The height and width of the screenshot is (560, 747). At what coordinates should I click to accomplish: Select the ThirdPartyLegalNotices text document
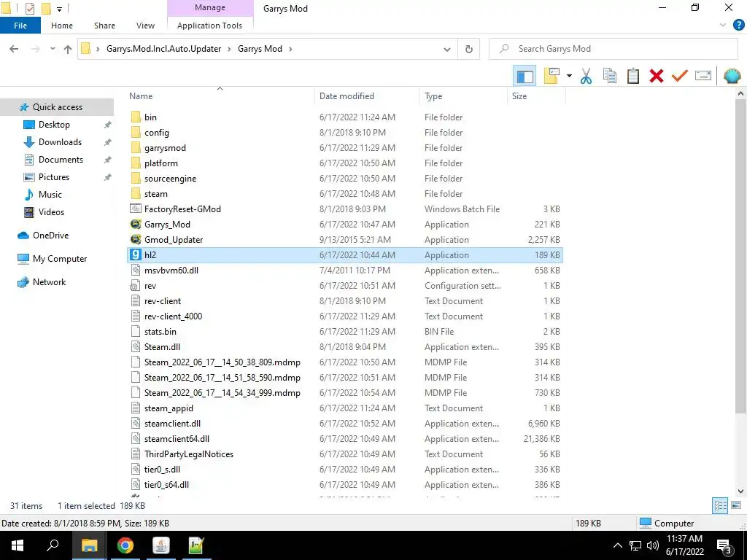tap(189, 454)
